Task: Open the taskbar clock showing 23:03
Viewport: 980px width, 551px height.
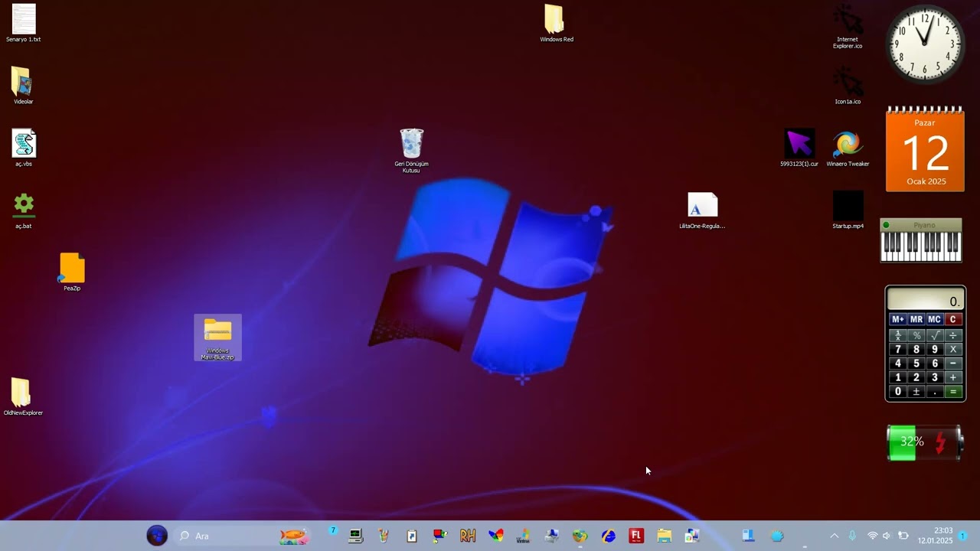Action: (935, 536)
